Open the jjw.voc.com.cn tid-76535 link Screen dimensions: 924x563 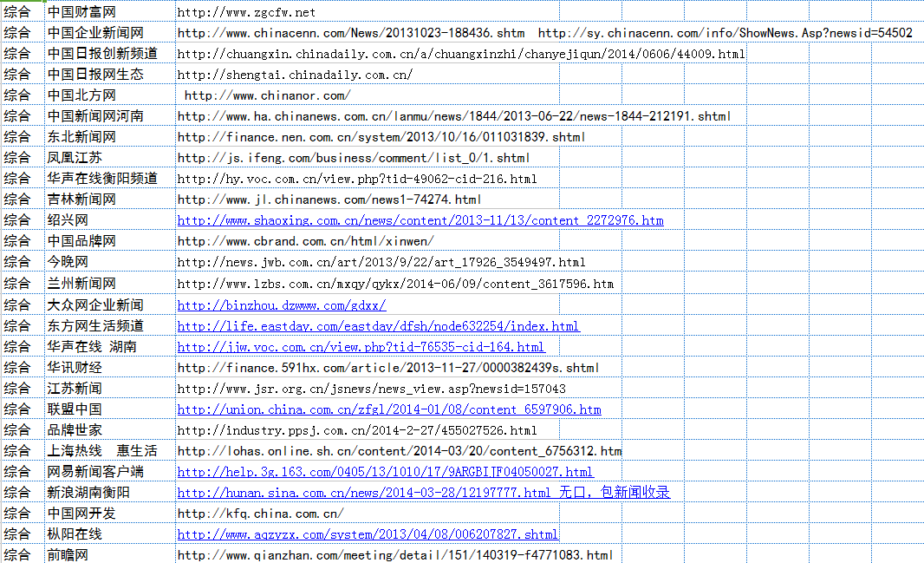coord(361,347)
